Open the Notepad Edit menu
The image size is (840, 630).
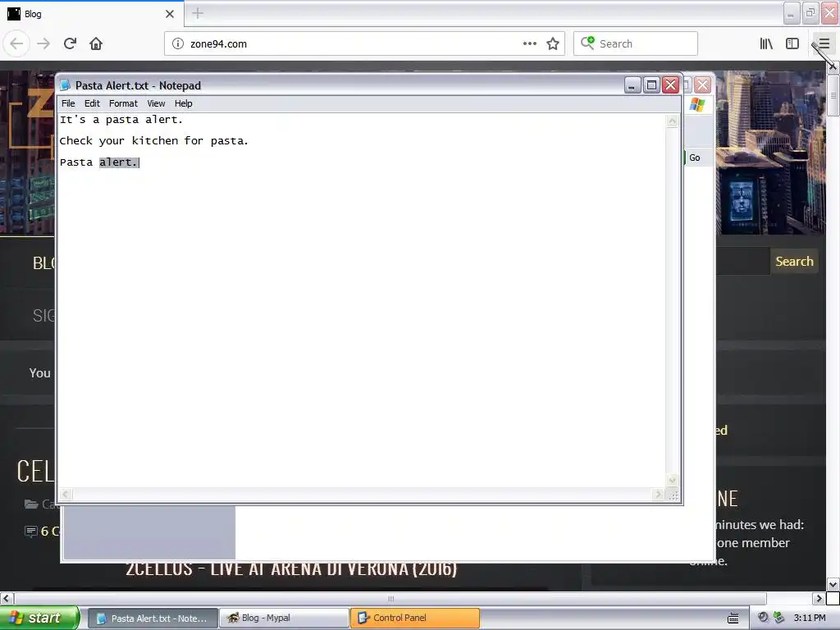pyautogui.click(x=92, y=103)
